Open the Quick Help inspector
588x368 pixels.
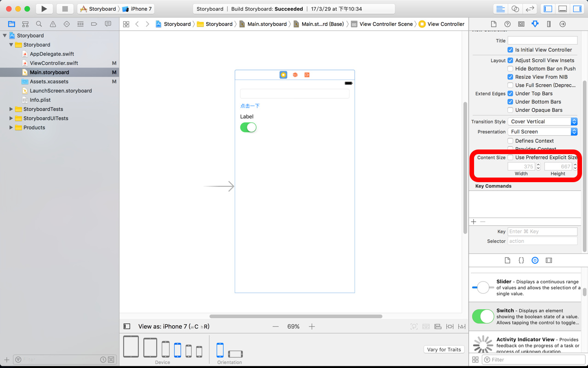(507, 24)
